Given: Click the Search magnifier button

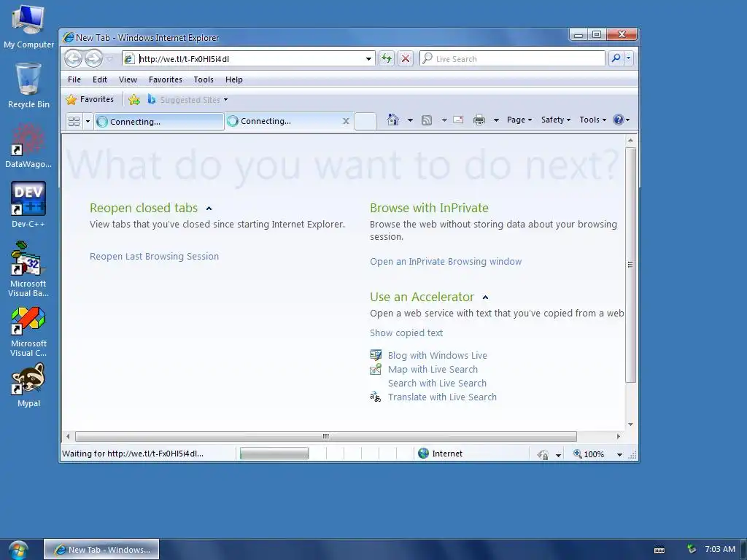Looking at the screenshot, I should point(616,58).
